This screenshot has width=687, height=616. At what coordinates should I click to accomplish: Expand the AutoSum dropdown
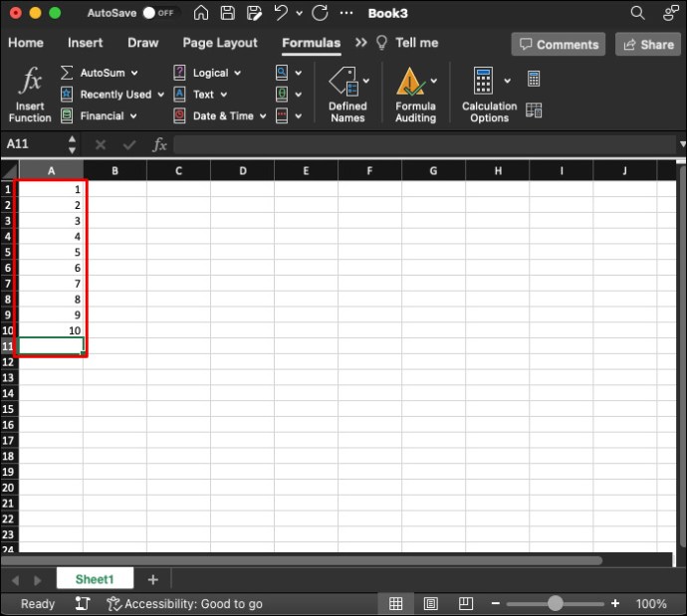pos(134,73)
